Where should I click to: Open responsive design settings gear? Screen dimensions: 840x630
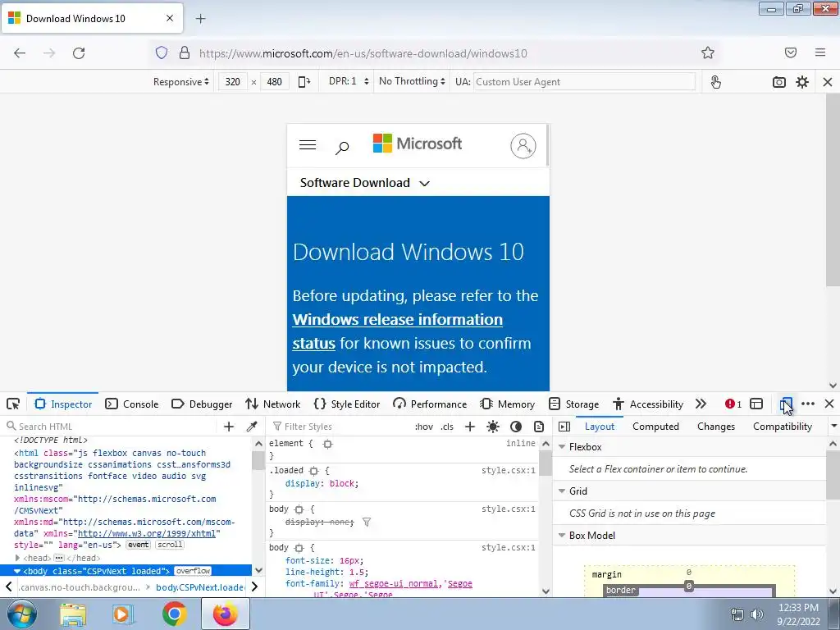pyautogui.click(x=802, y=82)
